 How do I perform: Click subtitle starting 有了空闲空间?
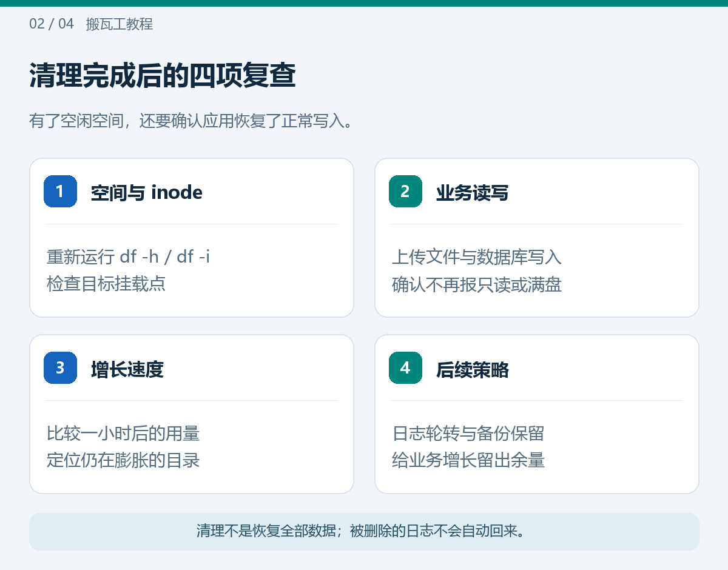(x=191, y=121)
